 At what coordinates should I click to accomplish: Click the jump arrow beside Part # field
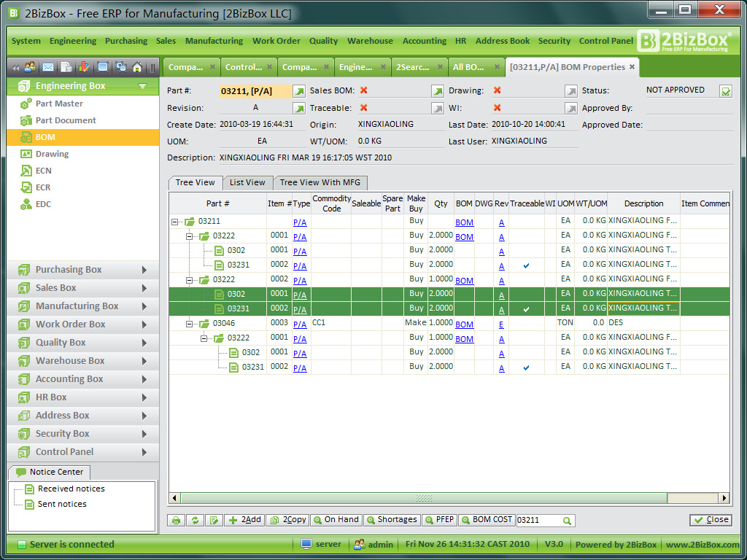coord(298,91)
